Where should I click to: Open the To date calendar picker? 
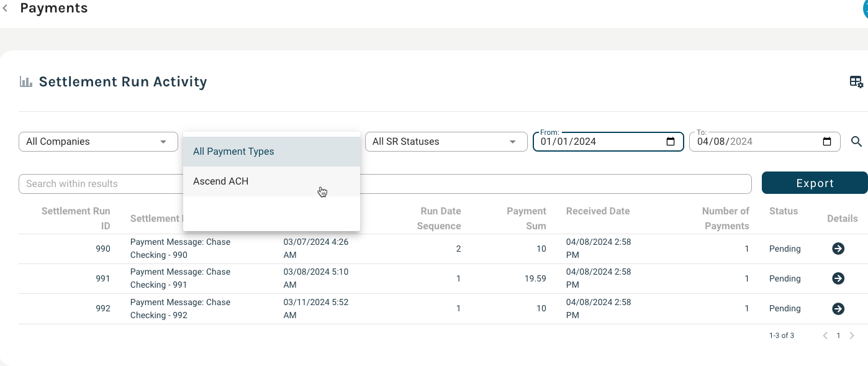coord(827,142)
